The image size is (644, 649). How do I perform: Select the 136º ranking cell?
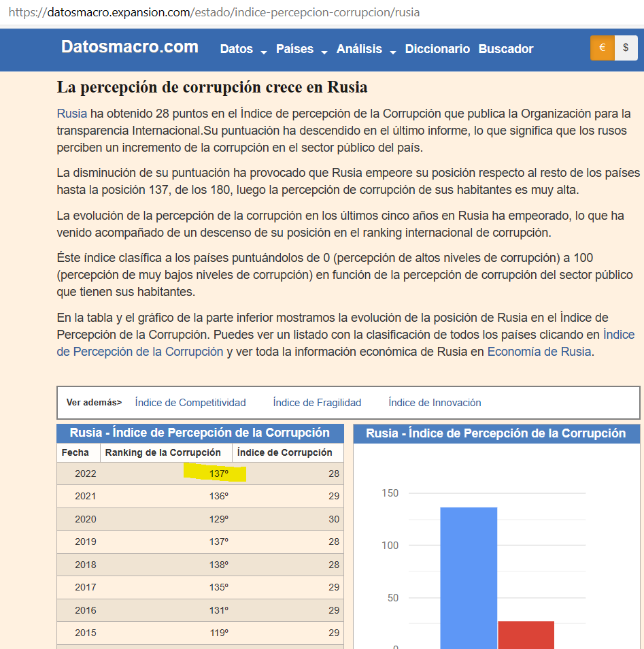coord(218,496)
